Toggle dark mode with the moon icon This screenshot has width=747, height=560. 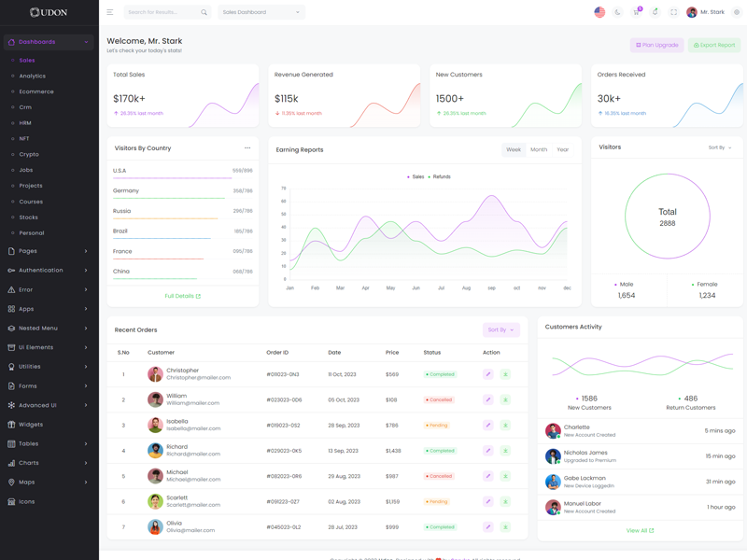(617, 12)
